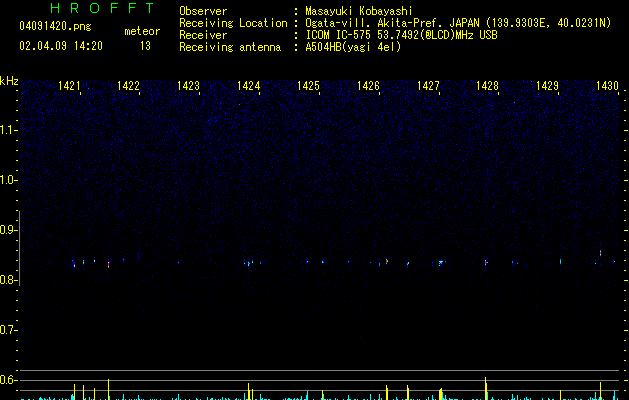This screenshot has width=629, height=400.
Task: Click the Receiving Location label
Action: point(233,23)
